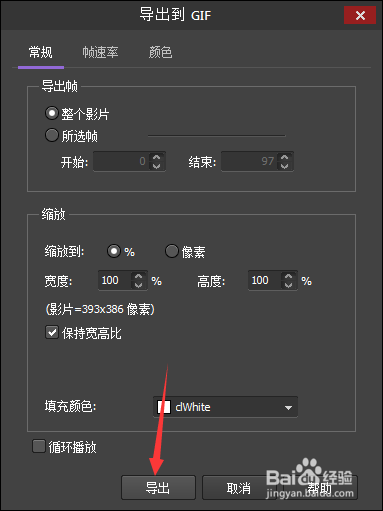Open the 填充颜色 clWhite dropdown
Image resolution: width=383 pixels, height=511 pixels.
click(225, 407)
